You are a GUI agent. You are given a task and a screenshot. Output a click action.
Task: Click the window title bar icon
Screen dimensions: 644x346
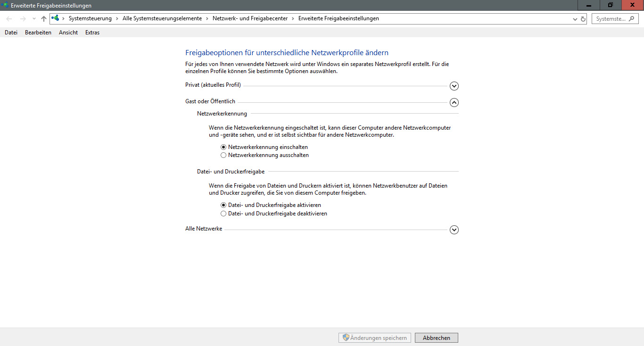(5, 5)
